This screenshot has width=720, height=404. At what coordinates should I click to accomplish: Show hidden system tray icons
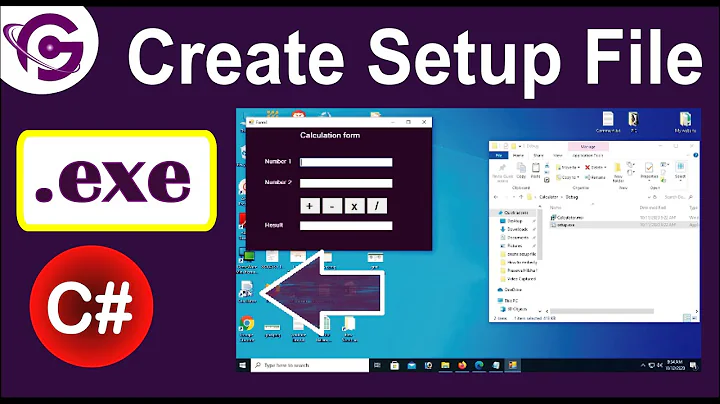pyautogui.click(x=643, y=365)
